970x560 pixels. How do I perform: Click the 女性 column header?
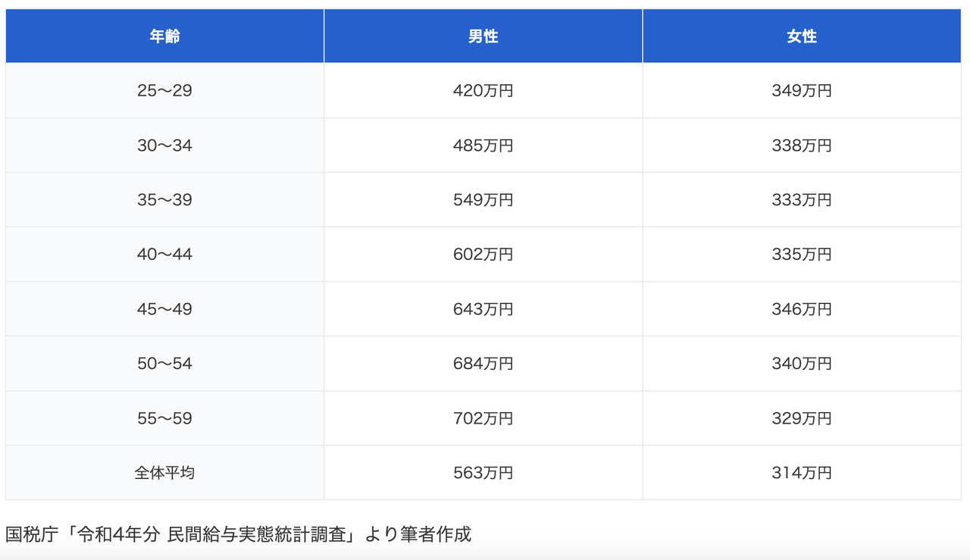tap(802, 35)
